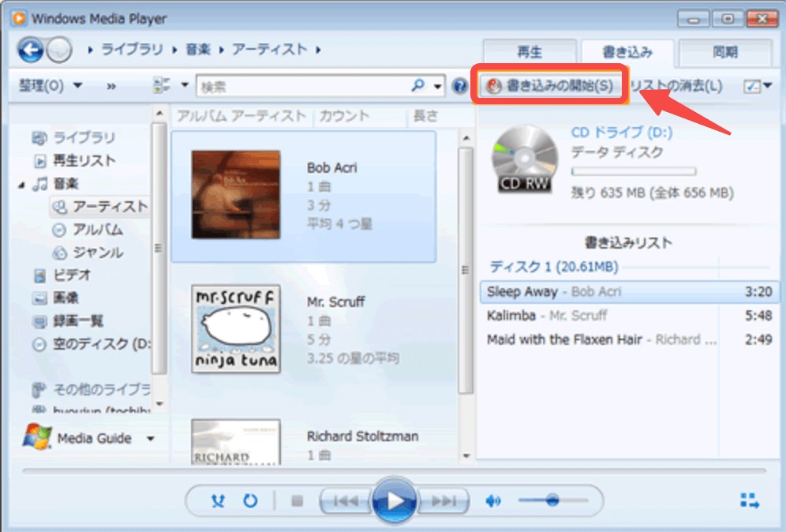Open the Media Guide dropdown arrow
Image resolution: width=786 pixels, height=532 pixels.
pyautogui.click(x=151, y=439)
